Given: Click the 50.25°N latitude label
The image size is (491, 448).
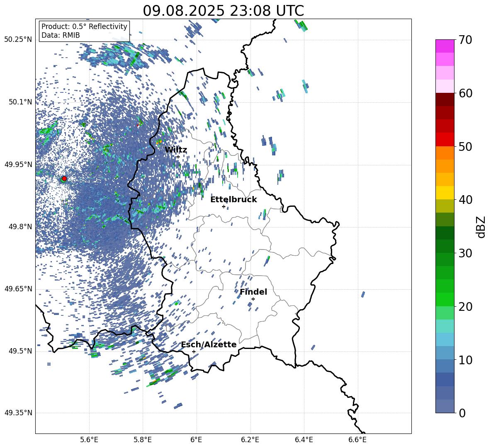Looking at the screenshot, I should coord(18,40).
